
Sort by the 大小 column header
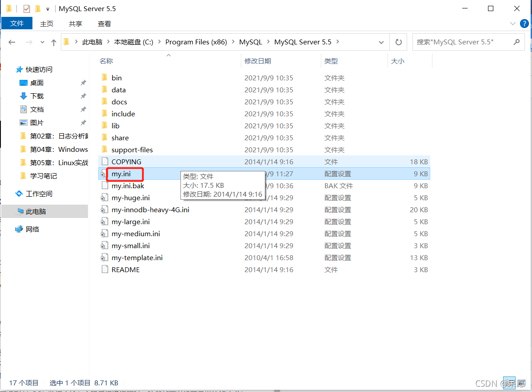click(x=397, y=61)
